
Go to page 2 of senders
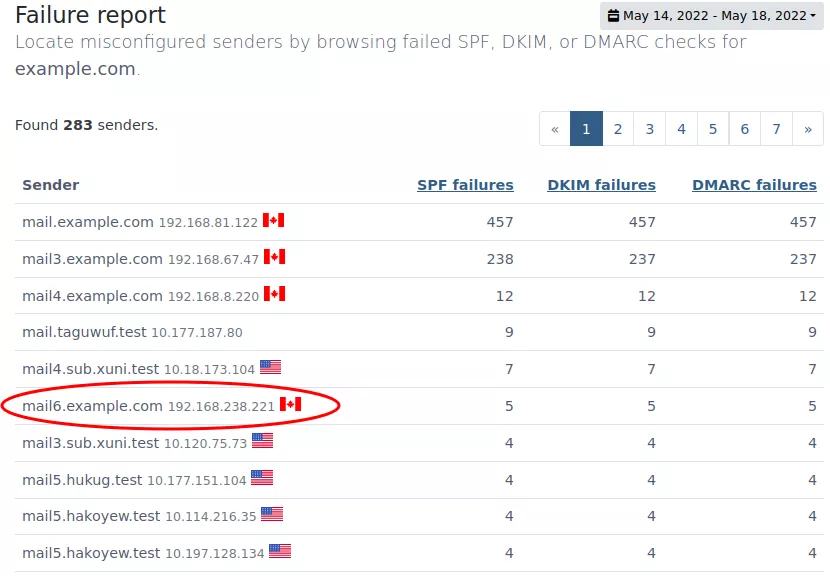[618, 129]
